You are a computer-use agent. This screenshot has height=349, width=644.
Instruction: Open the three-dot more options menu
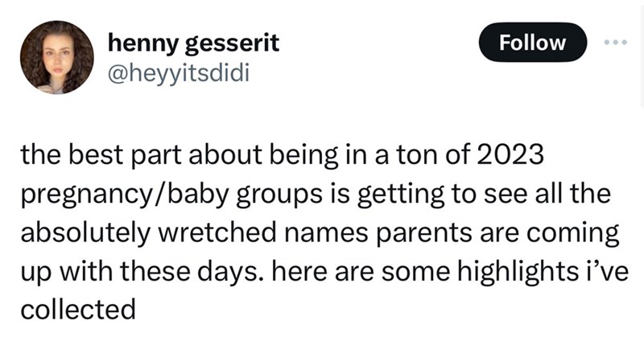pos(617,42)
